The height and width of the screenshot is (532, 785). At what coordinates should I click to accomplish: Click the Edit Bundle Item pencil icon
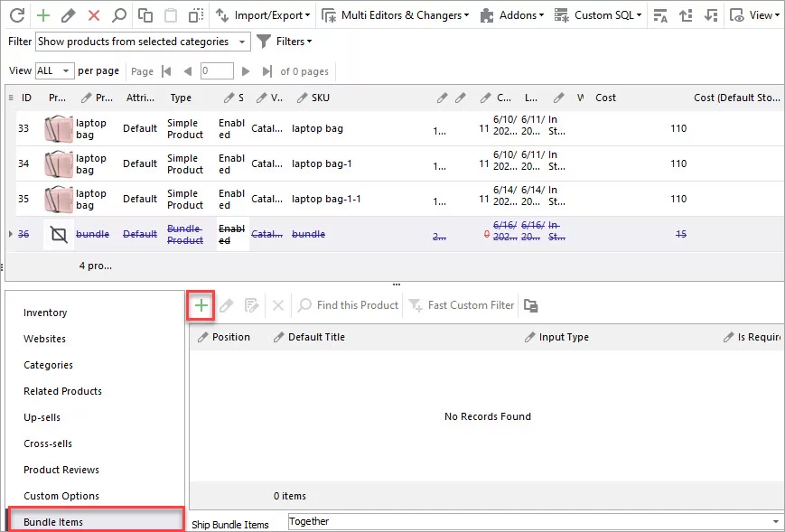(227, 305)
